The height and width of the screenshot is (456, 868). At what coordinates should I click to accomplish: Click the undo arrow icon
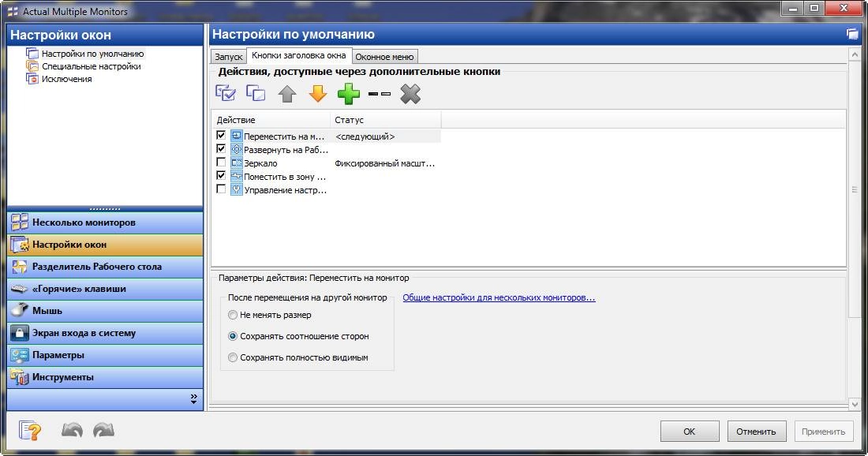click(72, 430)
